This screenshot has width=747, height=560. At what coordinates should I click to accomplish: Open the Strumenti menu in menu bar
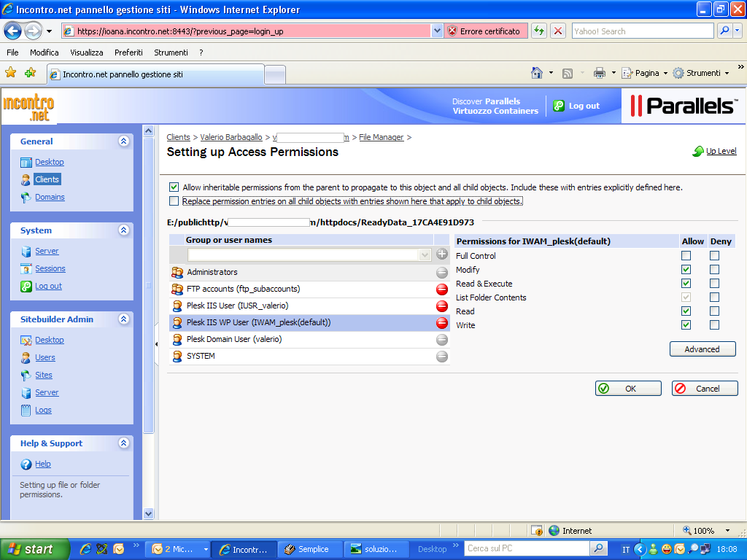coord(171,52)
